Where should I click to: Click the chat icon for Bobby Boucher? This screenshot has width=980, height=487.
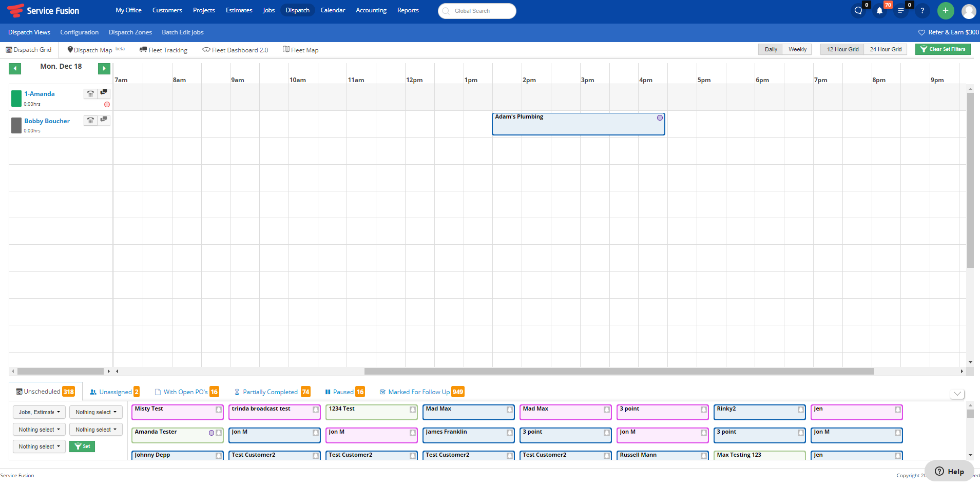pyautogui.click(x=104, y=120)
